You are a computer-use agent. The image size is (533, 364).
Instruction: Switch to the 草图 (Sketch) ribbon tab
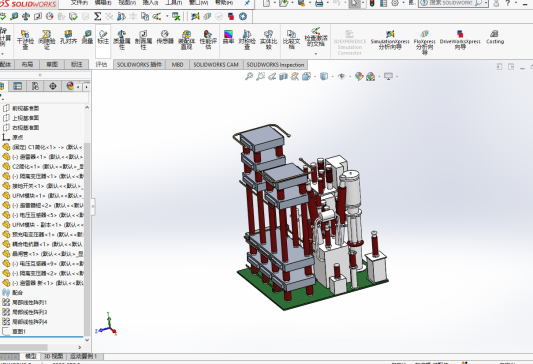point(52,64)
